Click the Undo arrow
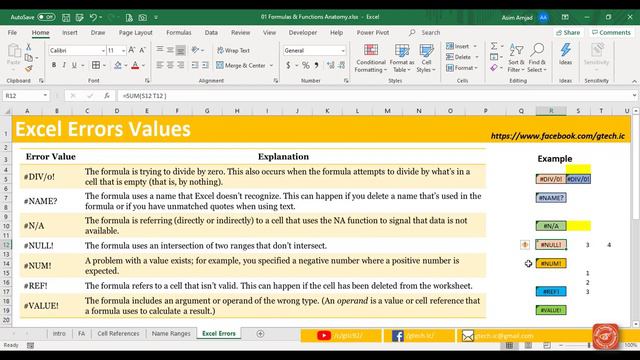The height and width of the screenshot is (360, 640). pos(93,18)
